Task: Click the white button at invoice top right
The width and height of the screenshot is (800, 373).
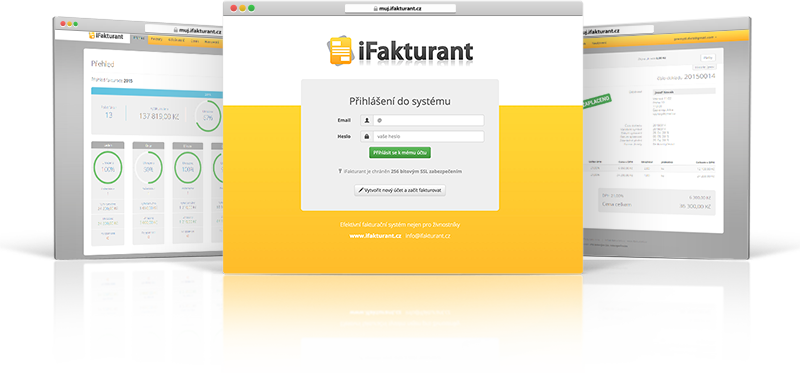Action: click(708, 58)
